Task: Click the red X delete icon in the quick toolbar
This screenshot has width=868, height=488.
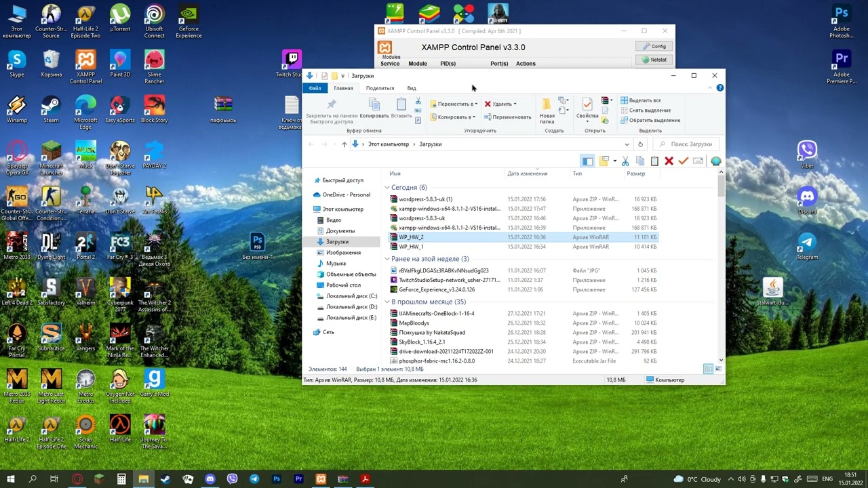Action: coord(669,161)
